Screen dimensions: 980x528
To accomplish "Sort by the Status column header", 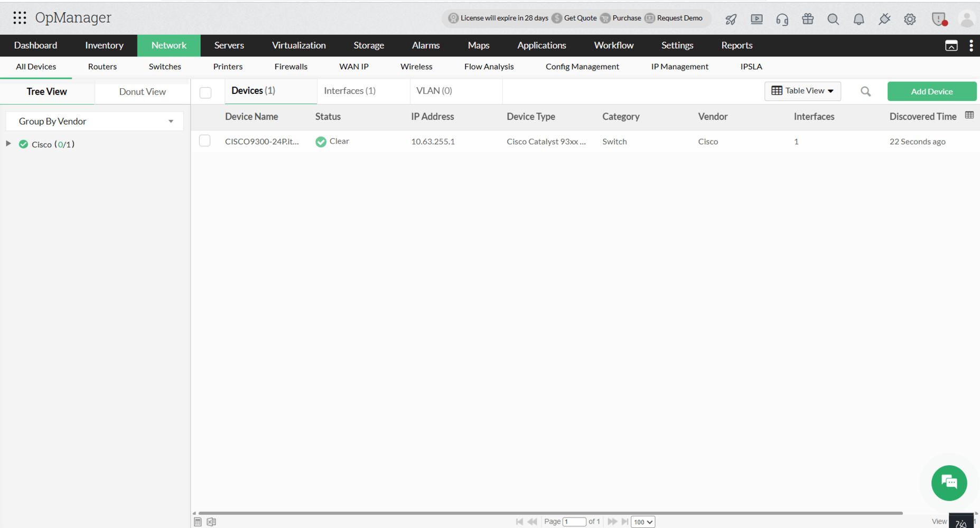I will click(328, 117).
